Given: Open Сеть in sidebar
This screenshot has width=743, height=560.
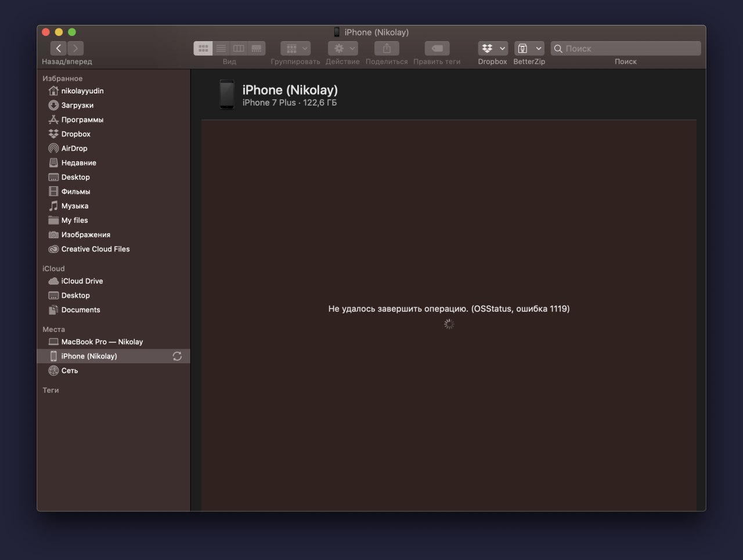Looking at the screenshot, I should click(114, 370).
